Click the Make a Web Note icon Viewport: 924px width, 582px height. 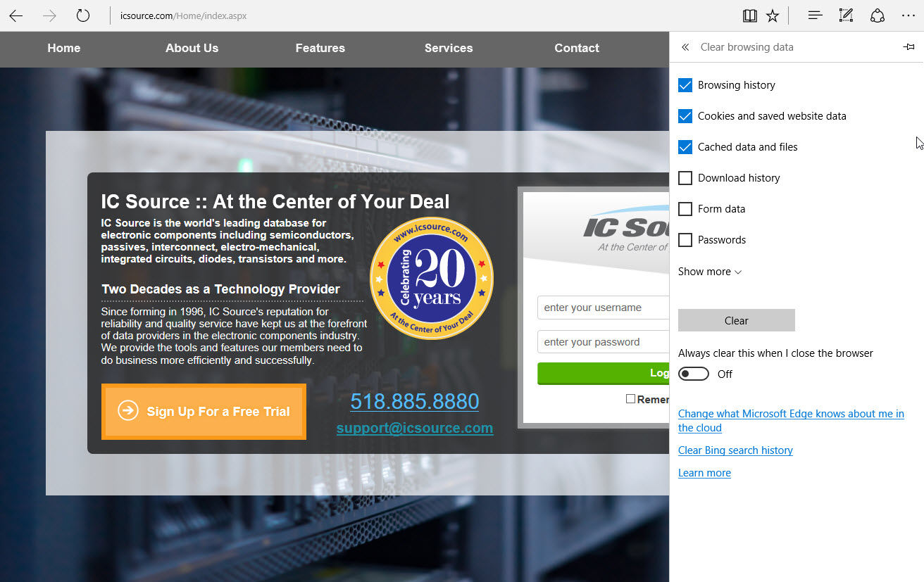[846, 15]
